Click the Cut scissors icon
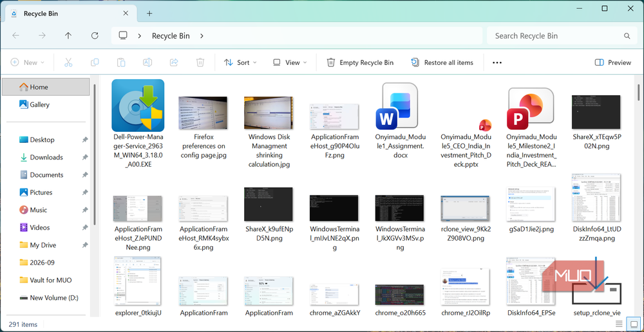This screenshot has width=644, height=332. click(68, 62)
